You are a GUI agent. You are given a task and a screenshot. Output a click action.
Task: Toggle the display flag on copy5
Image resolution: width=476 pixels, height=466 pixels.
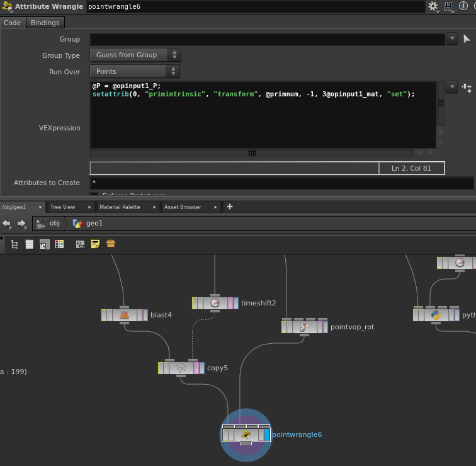tap(202, 368)
